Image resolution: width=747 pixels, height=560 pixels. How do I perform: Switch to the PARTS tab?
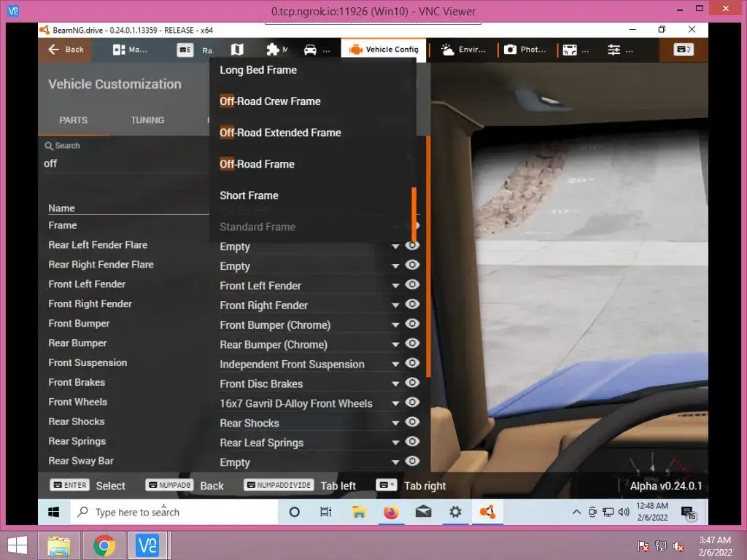pyautogui.click(x=74, y=120)
